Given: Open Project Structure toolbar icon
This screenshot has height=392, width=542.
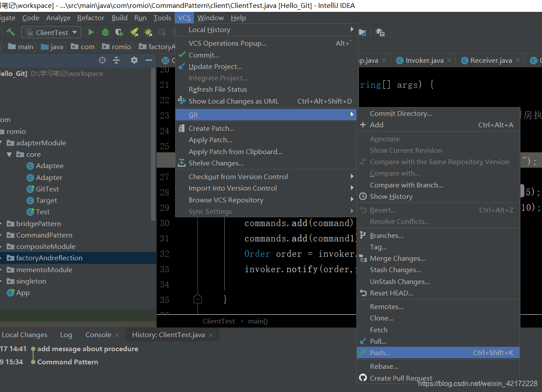Looking at the screenshot, I should pos(363,32).
